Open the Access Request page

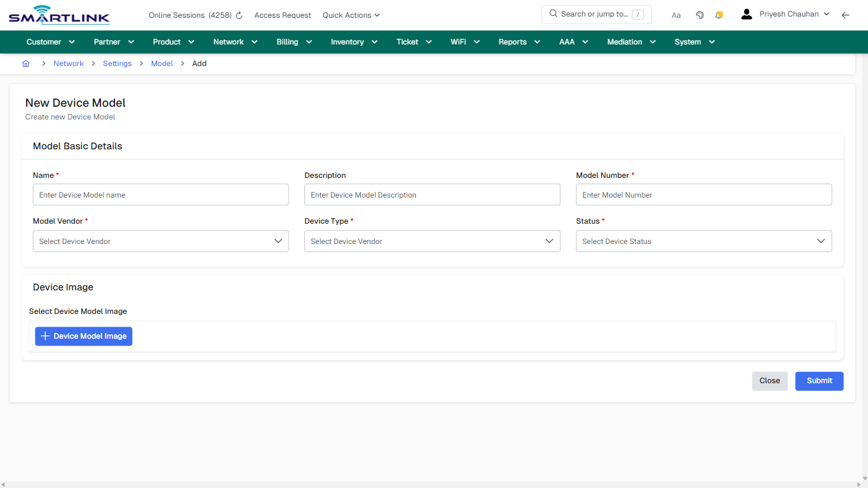pyautogui.click(x=282, y=15)
